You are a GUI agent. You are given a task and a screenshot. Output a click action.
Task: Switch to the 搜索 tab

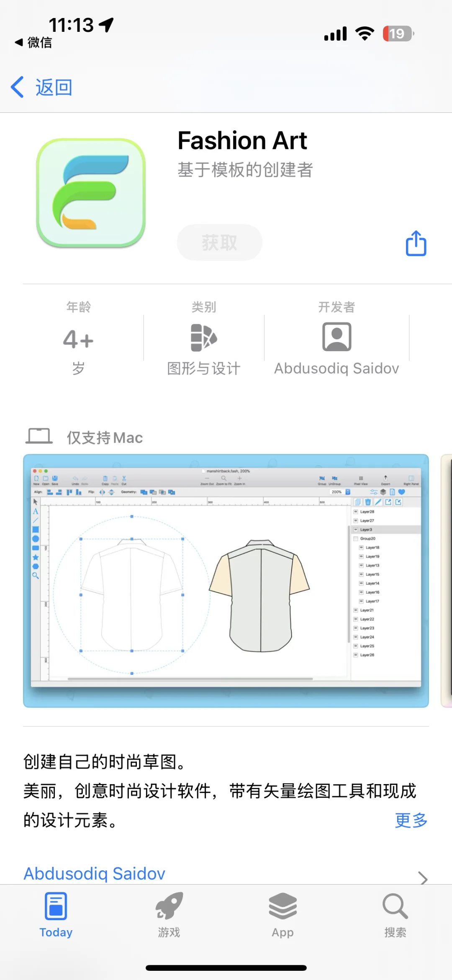click(395, 915)
